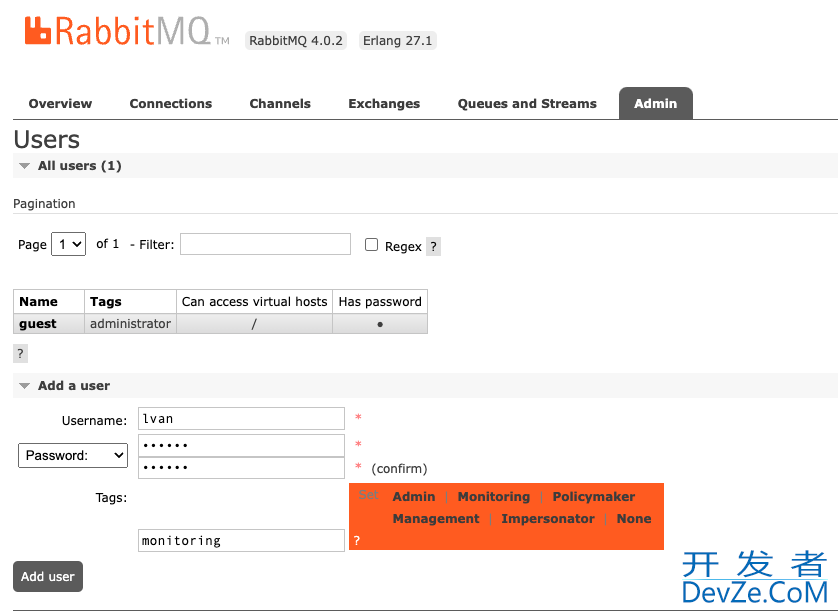This screenshot has width=838, height=614.
Task: Open the Password type dropdown
Action: (x=73, y=455)
